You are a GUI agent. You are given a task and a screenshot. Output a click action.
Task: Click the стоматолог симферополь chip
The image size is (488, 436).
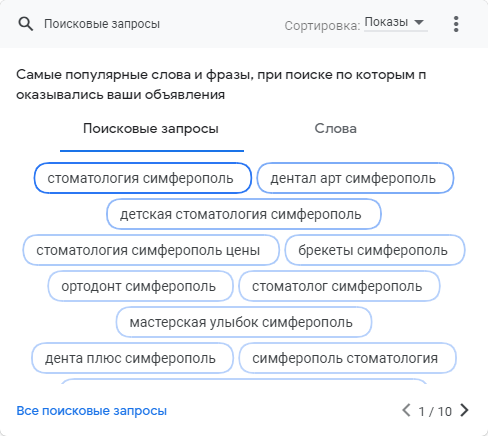(339, 286)
